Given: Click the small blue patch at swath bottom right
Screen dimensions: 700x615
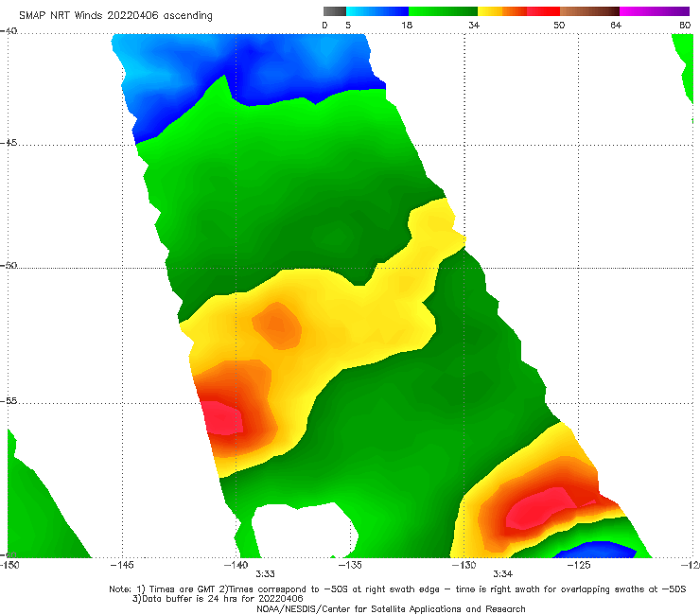Looking at the screenshot, I should (596, 550).
